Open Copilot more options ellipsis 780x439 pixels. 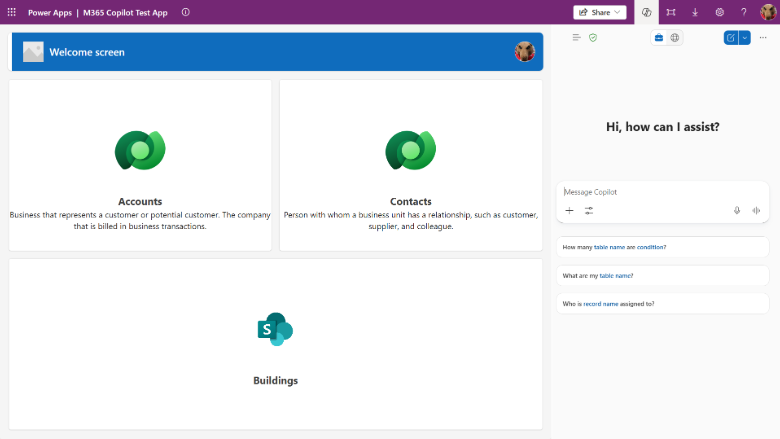(x=763, y=37)
